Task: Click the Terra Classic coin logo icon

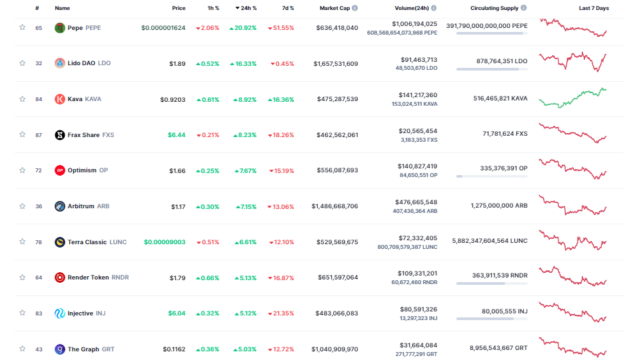Action: 60,242
